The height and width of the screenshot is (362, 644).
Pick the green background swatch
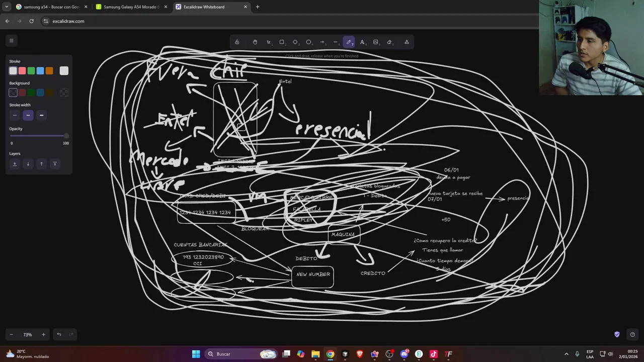[x=31, y=93]
